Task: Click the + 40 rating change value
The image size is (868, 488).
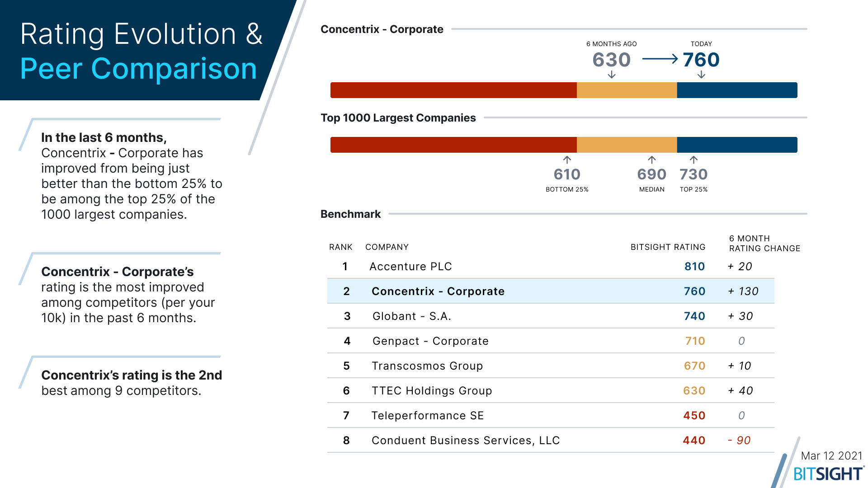Action: (741, 391)
